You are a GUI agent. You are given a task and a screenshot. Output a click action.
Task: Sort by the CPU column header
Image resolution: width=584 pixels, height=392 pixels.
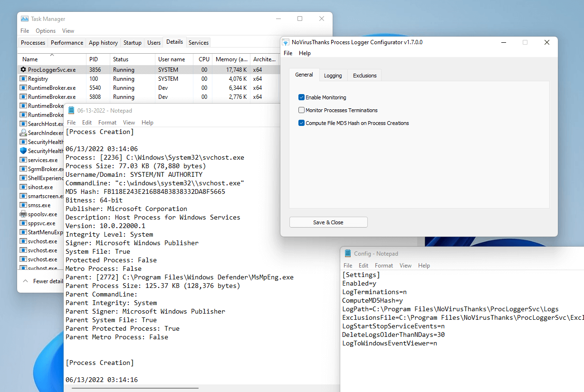click(x=203, y=59)
